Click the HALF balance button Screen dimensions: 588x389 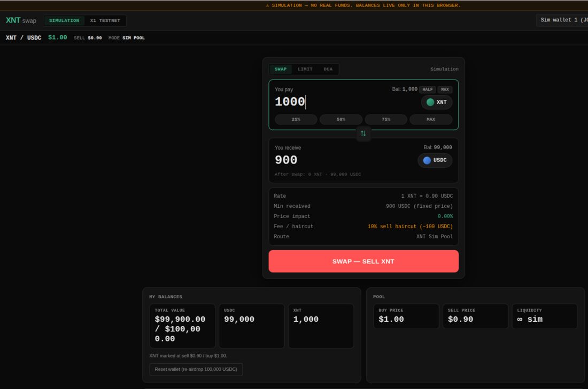tap(427, 89)
